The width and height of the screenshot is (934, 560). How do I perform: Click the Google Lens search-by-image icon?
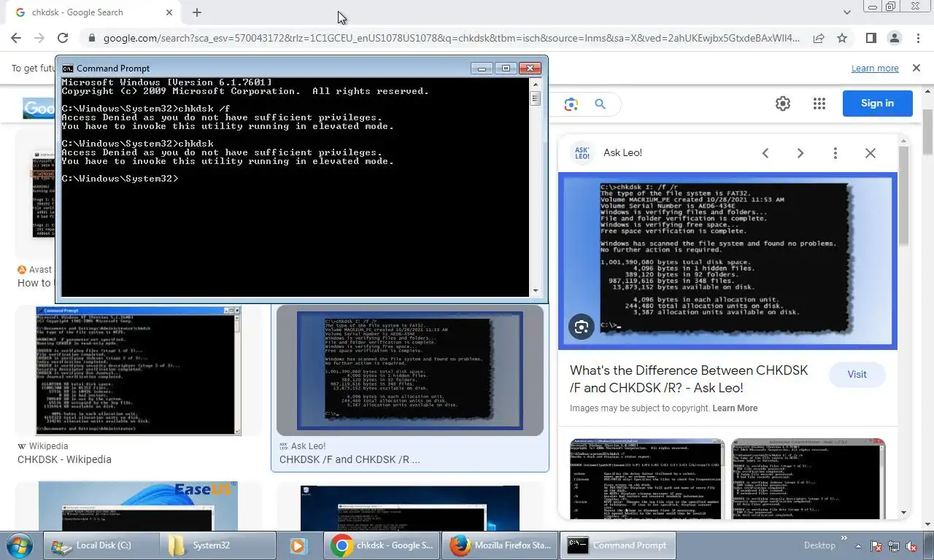pos(571,104)
